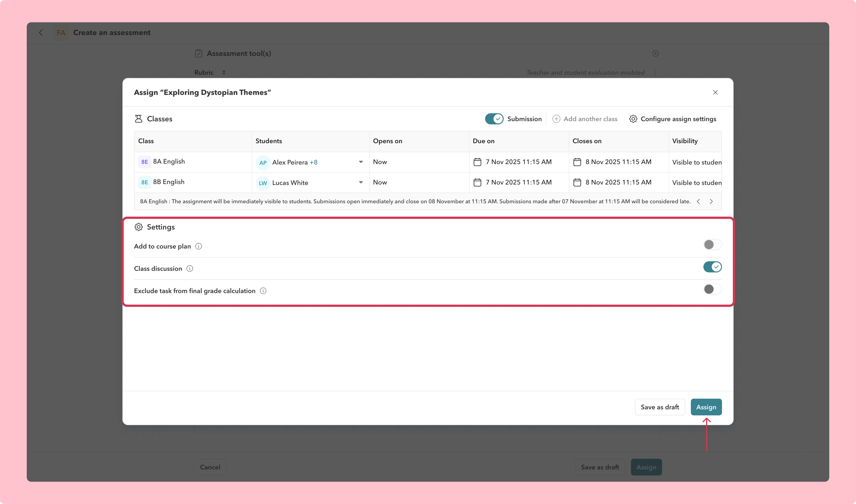The image size is (856, 504).
Task: Click the plus icon for Add another class
Action: pyautogui.click(x=556, y=119)
